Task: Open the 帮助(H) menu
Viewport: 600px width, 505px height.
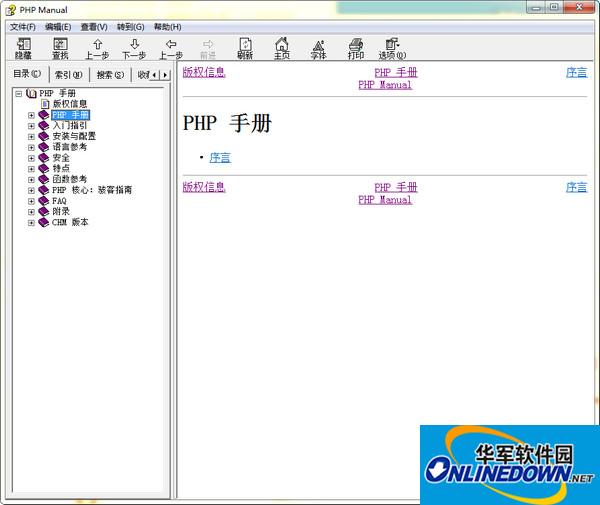Action: click(168, 27)
